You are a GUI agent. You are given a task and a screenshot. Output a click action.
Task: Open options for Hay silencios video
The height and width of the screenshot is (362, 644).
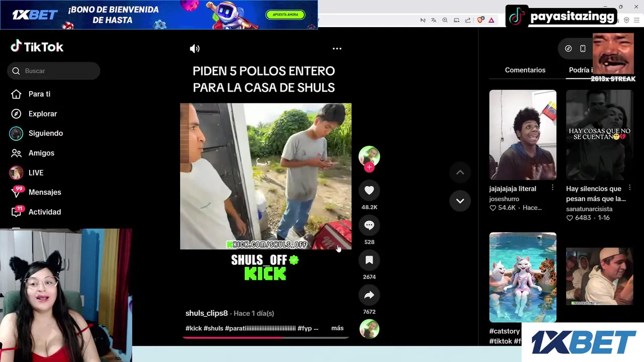(x=629, y=188)
